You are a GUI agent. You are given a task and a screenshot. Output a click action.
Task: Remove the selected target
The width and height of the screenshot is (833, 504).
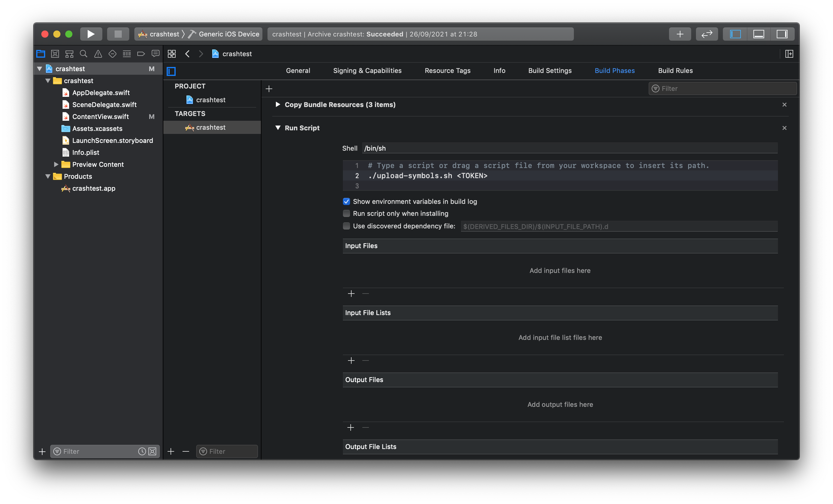coord(186,451)
